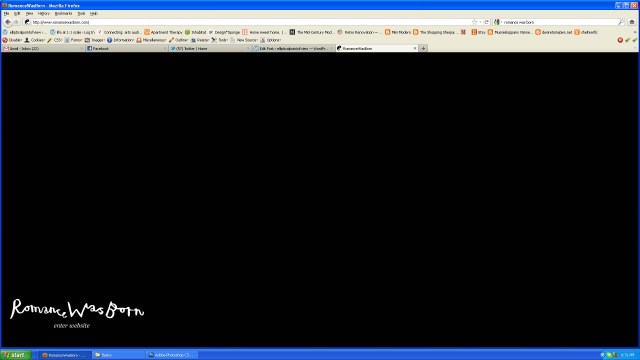Image resolution: width=640 pixels, height=360 pixels.
Task: Open the folder window in the taskbar
Action: point(119,355)
